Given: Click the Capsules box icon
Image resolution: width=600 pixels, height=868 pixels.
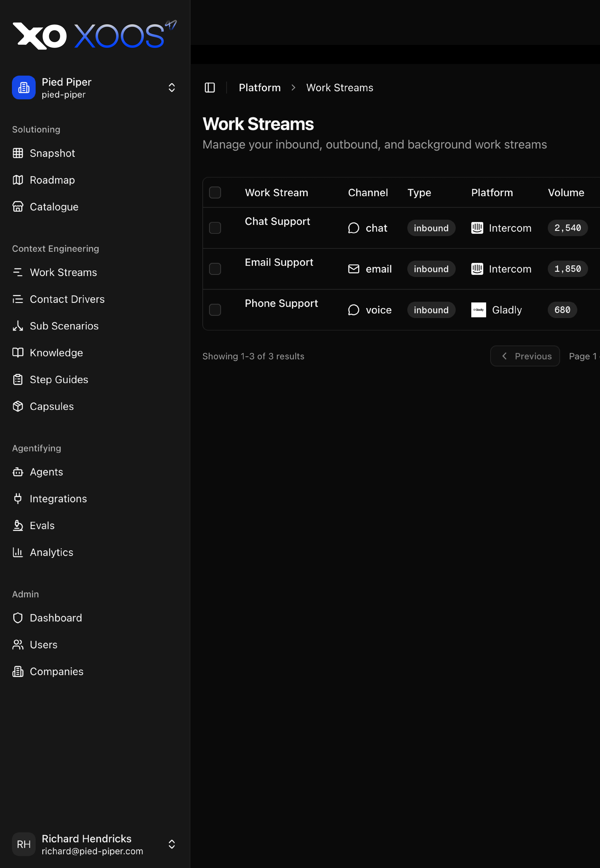Looking at the screenshot, I should [18, 406].
